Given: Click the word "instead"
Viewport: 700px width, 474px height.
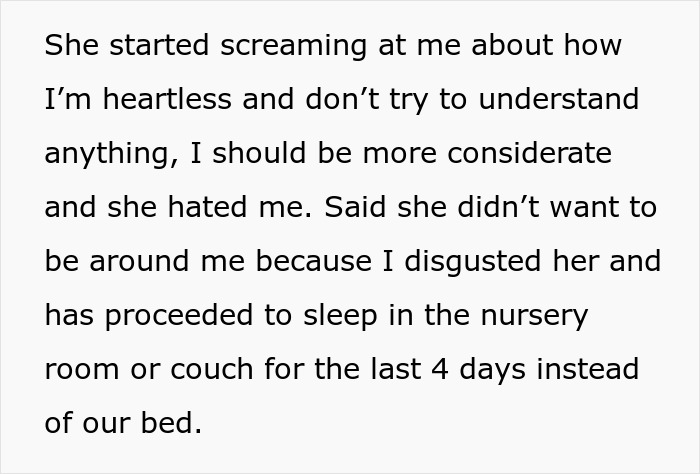Looking at the screenshot, I should click(x=589, y=370).
